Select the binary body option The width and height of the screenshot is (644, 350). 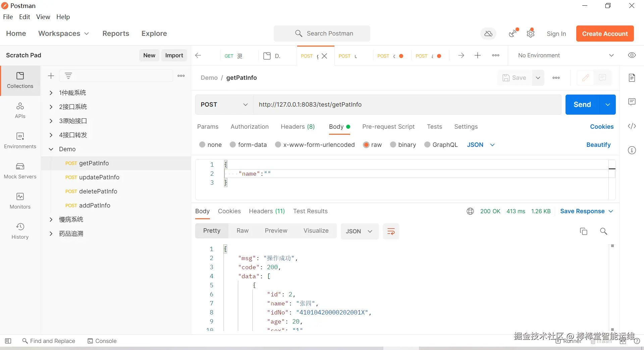coord(393,145)
